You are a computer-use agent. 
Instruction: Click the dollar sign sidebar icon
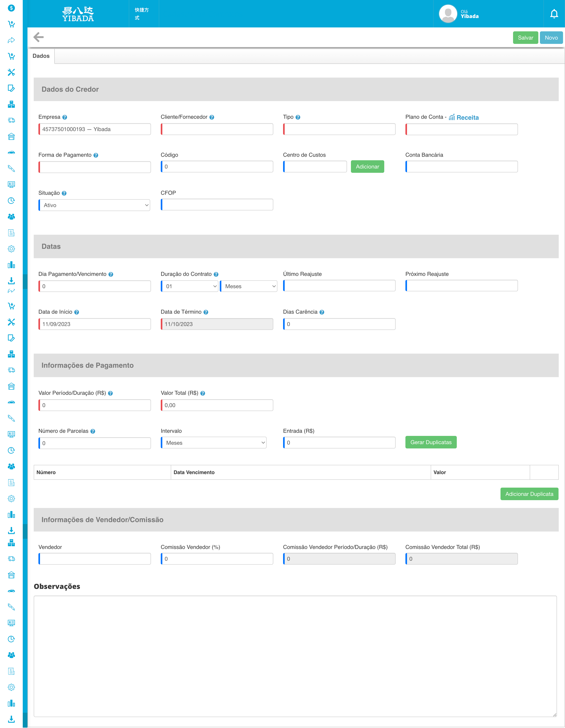coord(11,8)
